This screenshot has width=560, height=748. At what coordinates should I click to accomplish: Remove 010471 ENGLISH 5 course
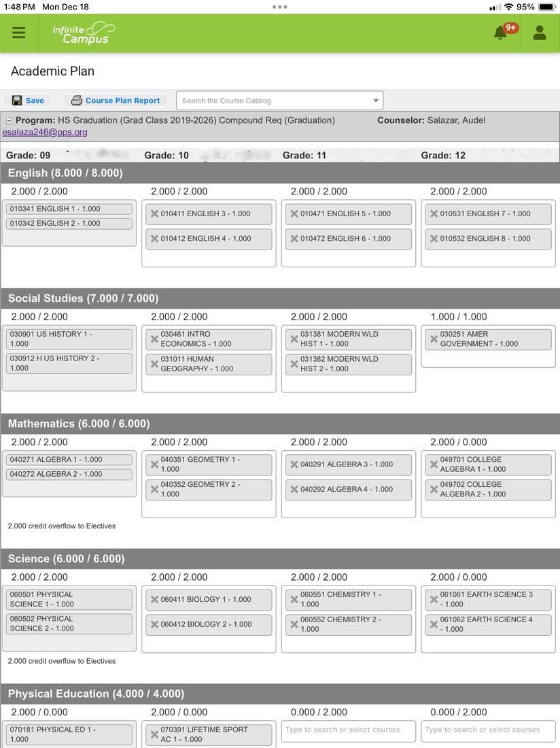tap(294, 214)
